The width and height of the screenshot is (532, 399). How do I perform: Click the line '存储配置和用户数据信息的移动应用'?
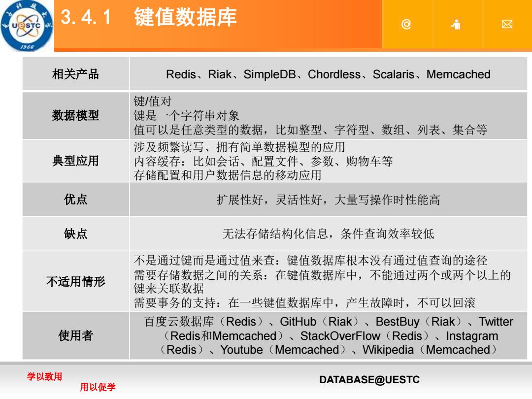tap(228, 175)
